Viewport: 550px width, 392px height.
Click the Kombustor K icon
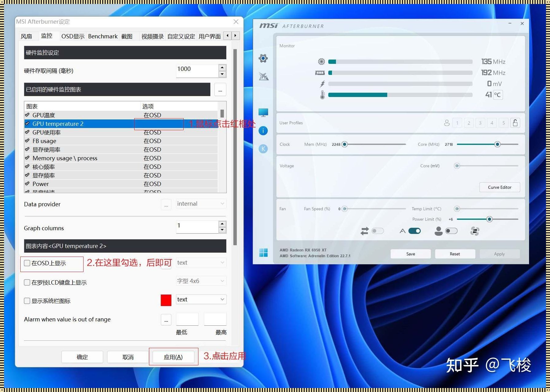263,149
